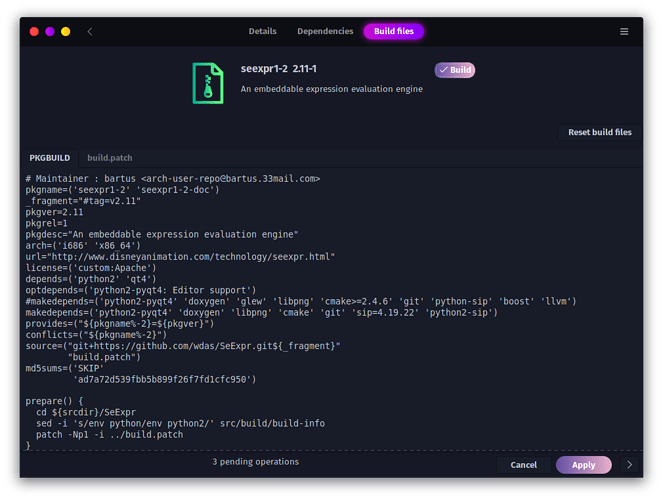The height and width of the screenshot is (500, 662).
Task: Click the yellow window control dot
Action: (65, 32)
